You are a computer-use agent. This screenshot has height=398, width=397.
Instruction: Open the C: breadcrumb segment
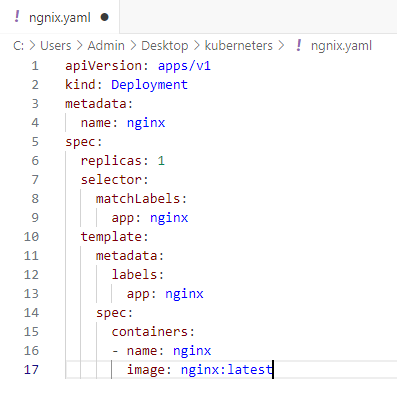[x=18, y=45]
